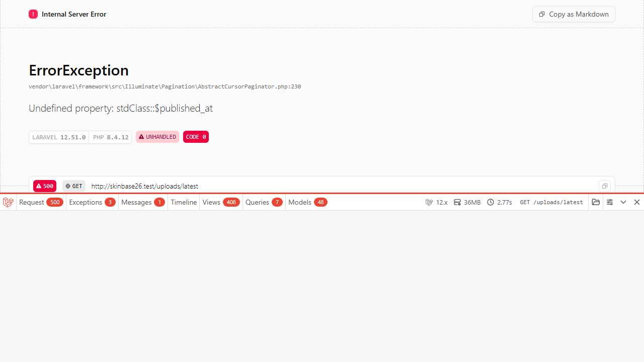Open debugbar settings sliders icon

point(610,202)
